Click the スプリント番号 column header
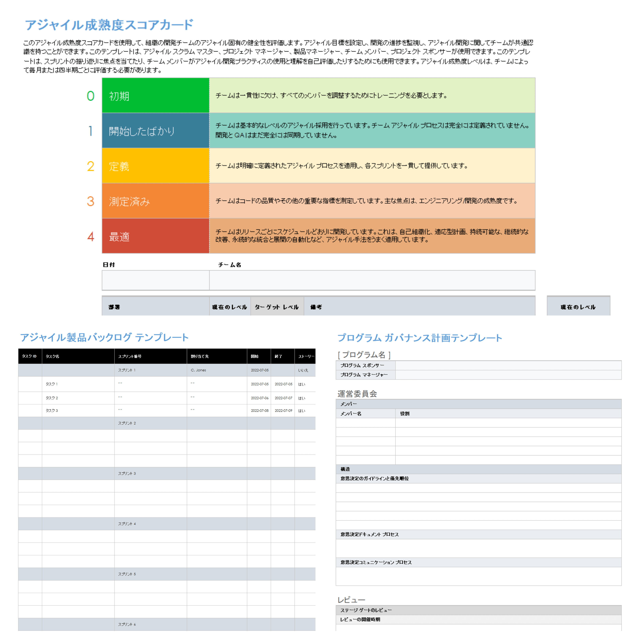This screenshot has height=644, width=644. (150, 356)
